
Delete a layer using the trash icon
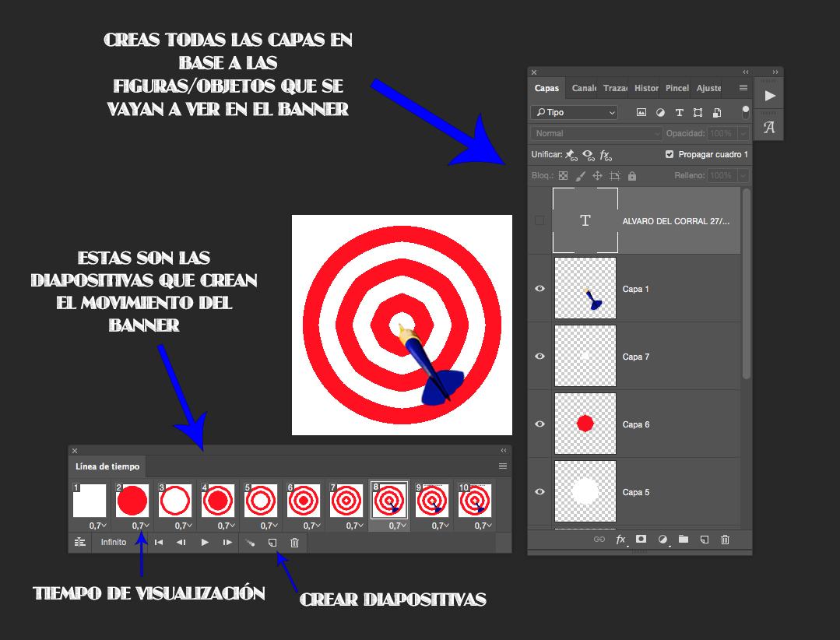[x=725, y=539]
